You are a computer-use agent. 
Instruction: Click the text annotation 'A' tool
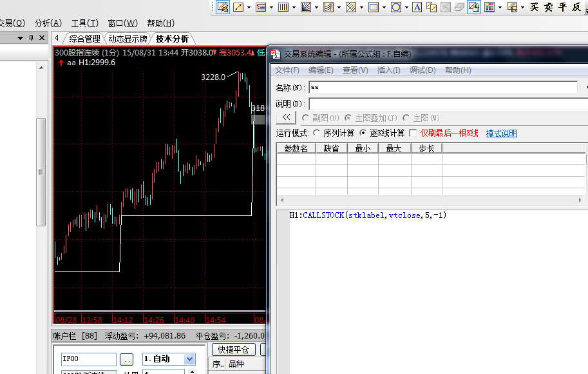417,7
